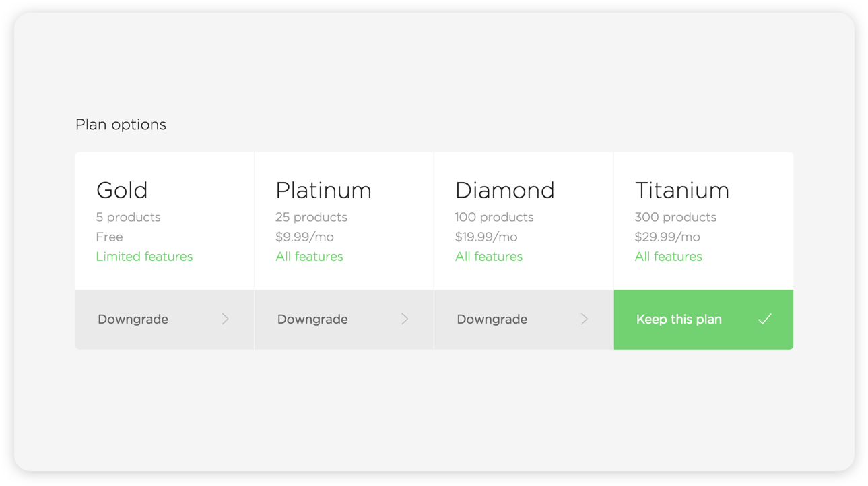The height and width of the screenshot is (486, 868).
Task: Downgrade to the Platinum plan
Action: coord(344,320)
